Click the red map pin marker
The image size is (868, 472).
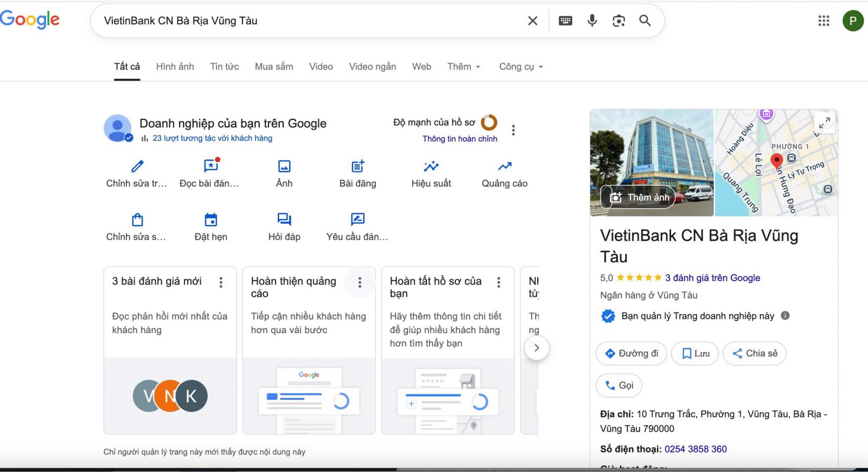776,161
